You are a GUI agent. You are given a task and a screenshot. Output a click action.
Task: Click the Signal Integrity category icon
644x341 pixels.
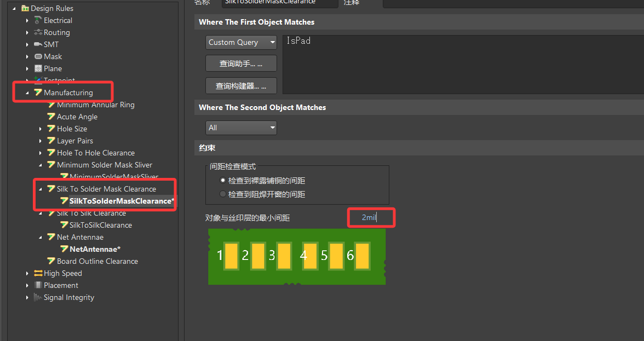tap(38, 298)
